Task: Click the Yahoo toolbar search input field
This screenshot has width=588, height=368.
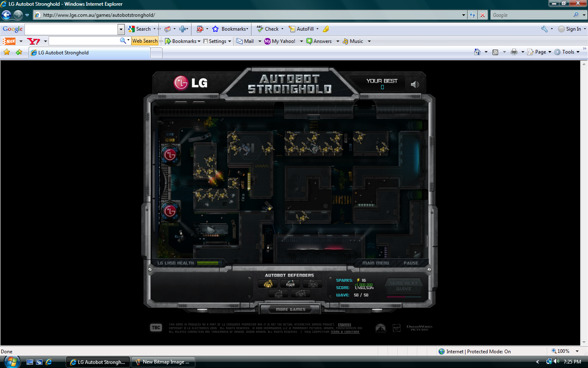Action: tap(84, 41)
